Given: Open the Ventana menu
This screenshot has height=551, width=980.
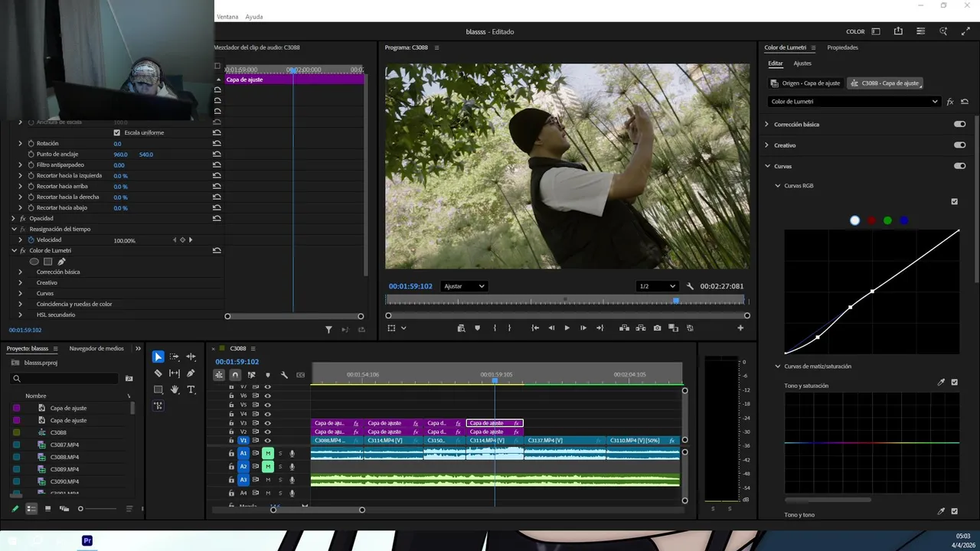Looking at the screenshot, I should pos(227,17).
